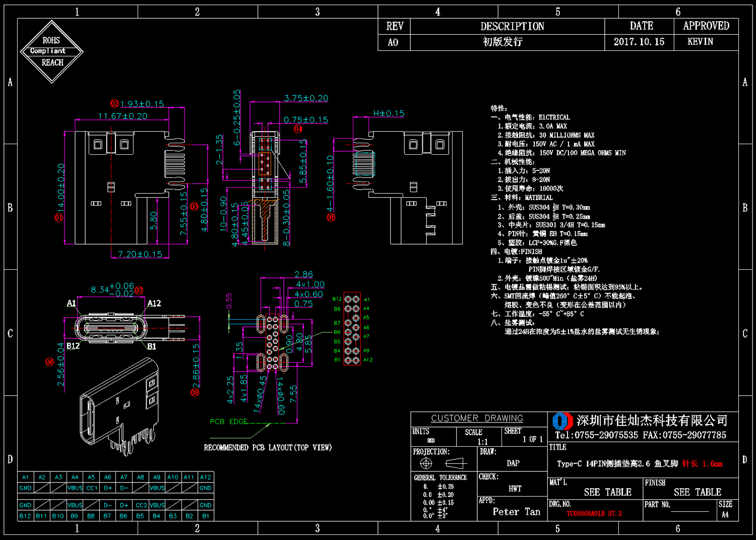Click the PCB EDGE label
This screenshot has height=540, width=756.
pos(229,422)
